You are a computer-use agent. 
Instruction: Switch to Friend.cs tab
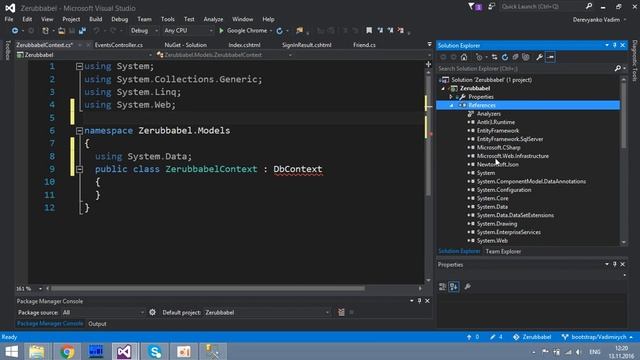[x=364, y=45]
